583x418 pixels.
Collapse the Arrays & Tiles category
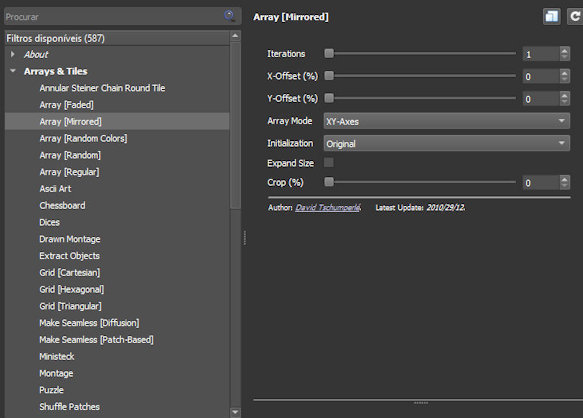tap(13, 71)
